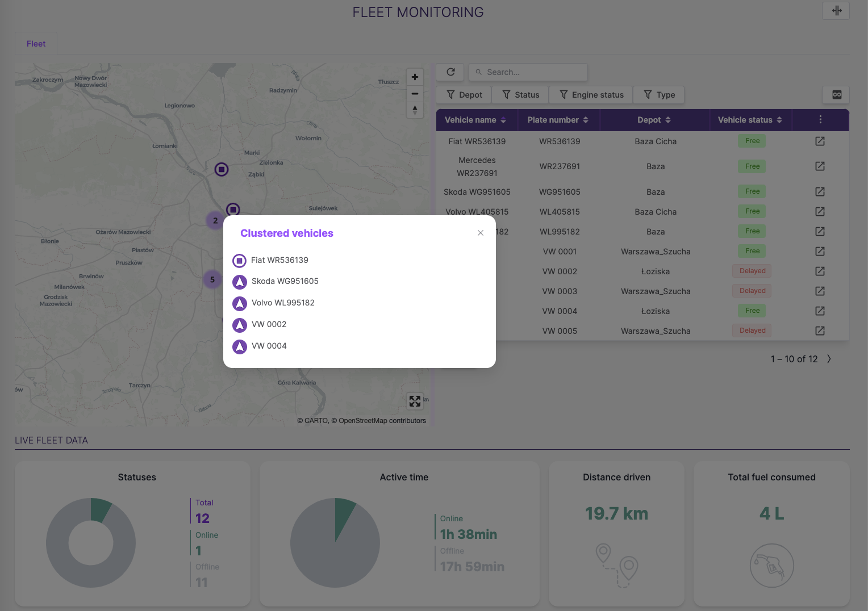
Task: Open the Status filter
Action: pos(520,95)
